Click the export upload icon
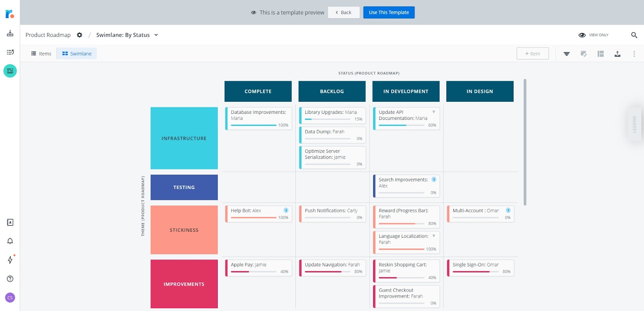This screenshot has height=311, width=644. 617,54
